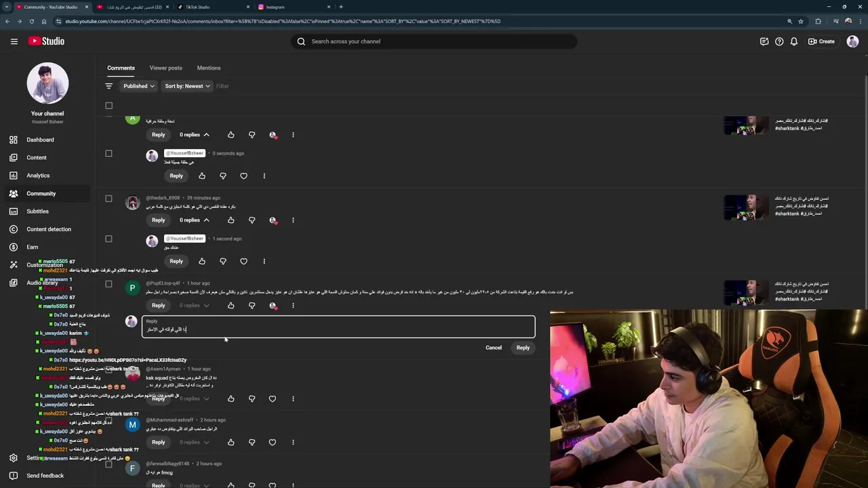
Task: Like the @PopELtop-q4f comment
Action: pyautogui.click(x=231, y=306)
